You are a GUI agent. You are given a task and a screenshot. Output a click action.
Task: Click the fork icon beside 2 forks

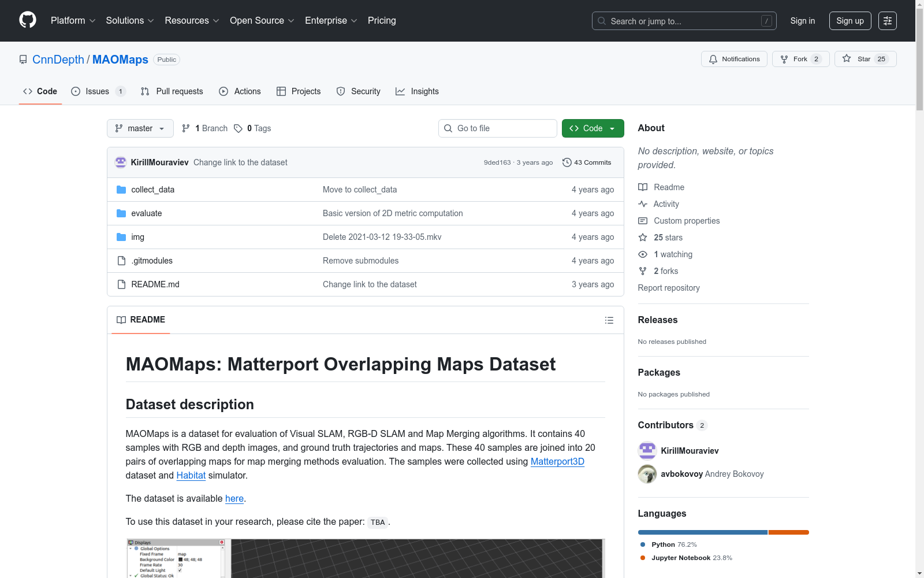click(643, 271)
